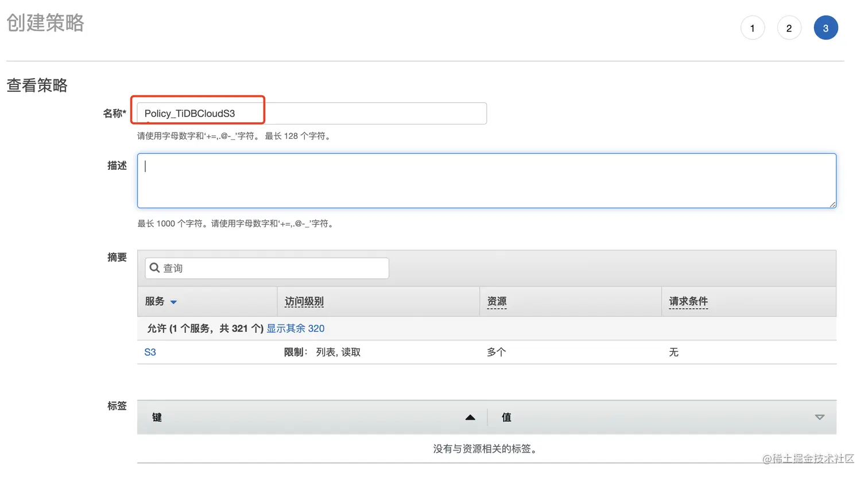Click the 资源 column header

[497, 301]
